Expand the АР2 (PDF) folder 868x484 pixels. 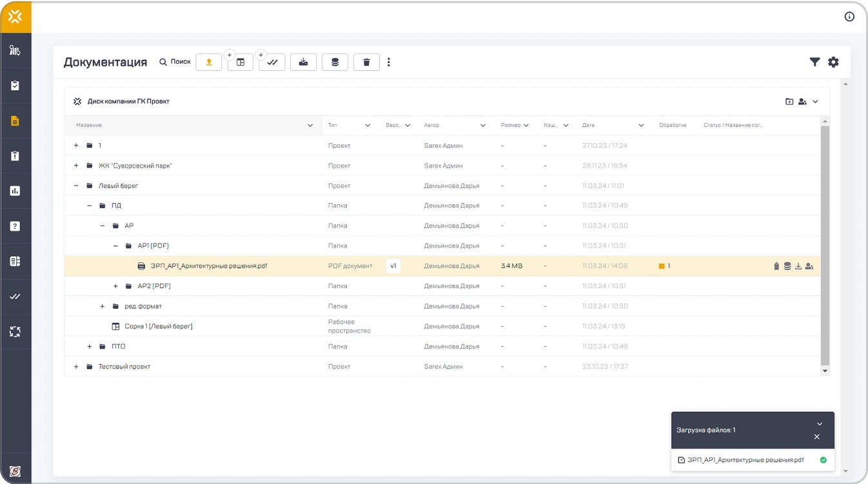(x=115, y=286)
